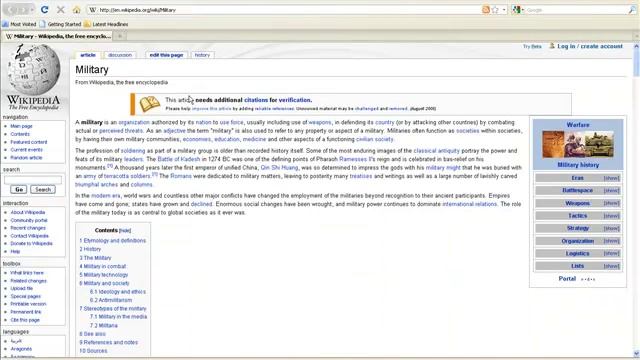Click the Wikipedia sidebar search field
The image size is (640, 360).
tap(33, 180)
